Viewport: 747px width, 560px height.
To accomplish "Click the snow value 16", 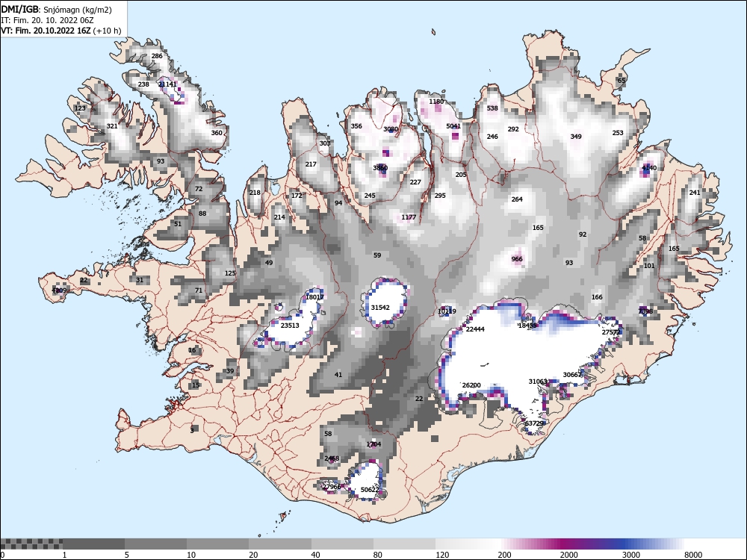I will point(192,350).
